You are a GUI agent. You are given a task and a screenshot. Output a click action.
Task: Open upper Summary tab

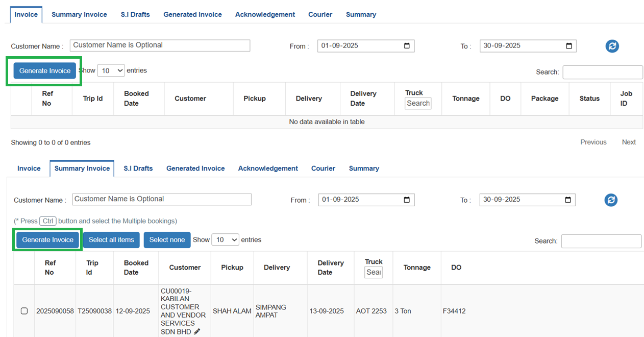pos(361,14)
